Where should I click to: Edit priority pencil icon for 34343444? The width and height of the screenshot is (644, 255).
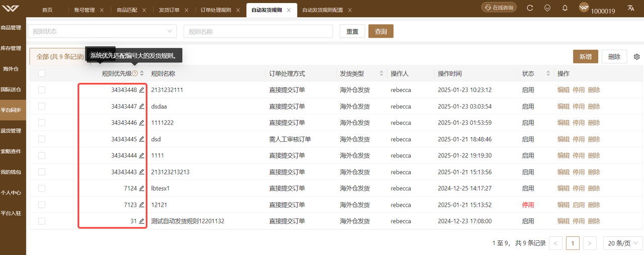pos(141,155)
